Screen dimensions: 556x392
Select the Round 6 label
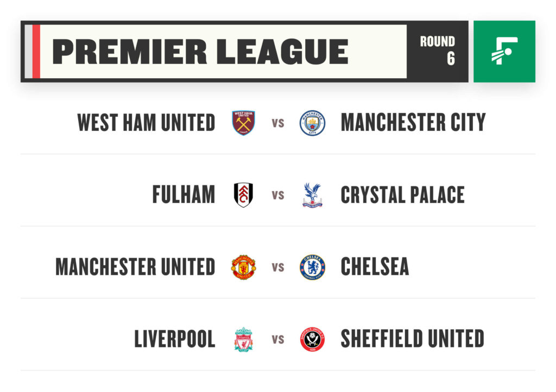point(438,50)
